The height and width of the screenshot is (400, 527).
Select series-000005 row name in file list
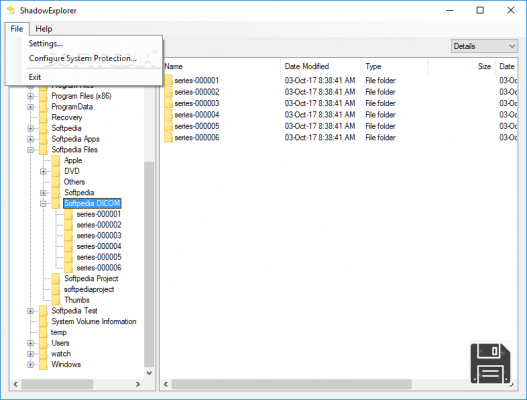click(197, 126)
